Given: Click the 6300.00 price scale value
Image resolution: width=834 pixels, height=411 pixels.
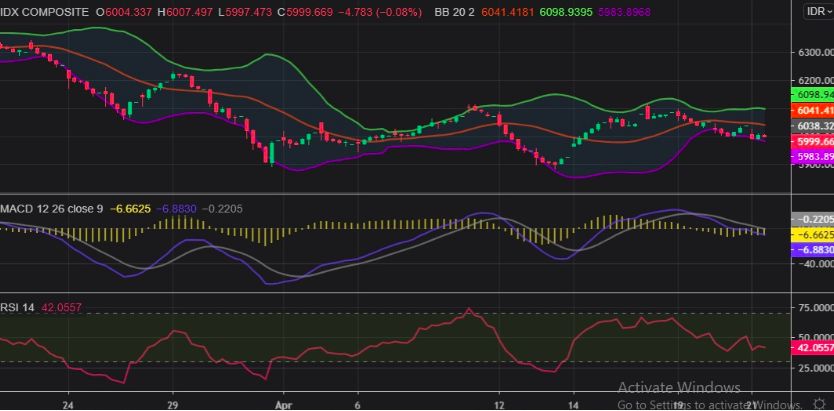Looking at the screenshot, I should (x=816, y=52).
